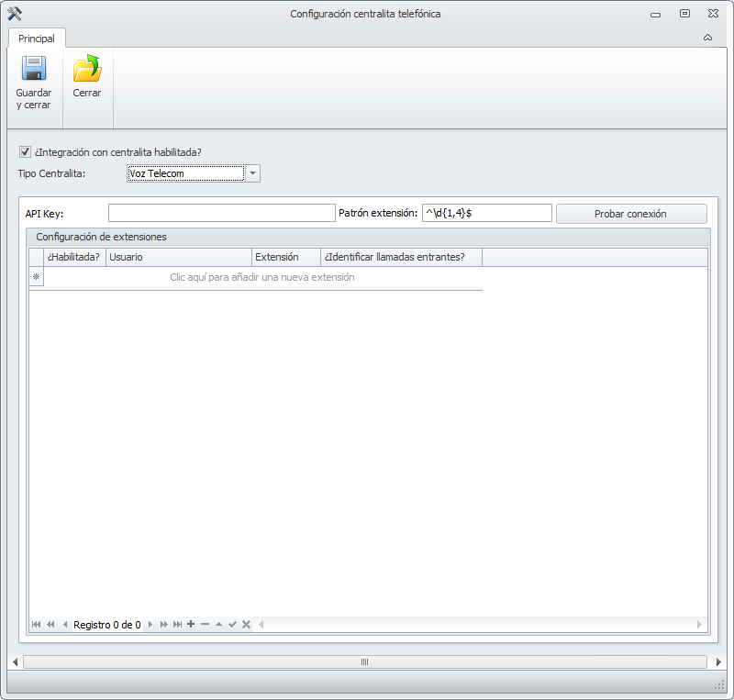Jump to next page of records
This screenshot has height=700, width=734.
[x=164, y=624]
